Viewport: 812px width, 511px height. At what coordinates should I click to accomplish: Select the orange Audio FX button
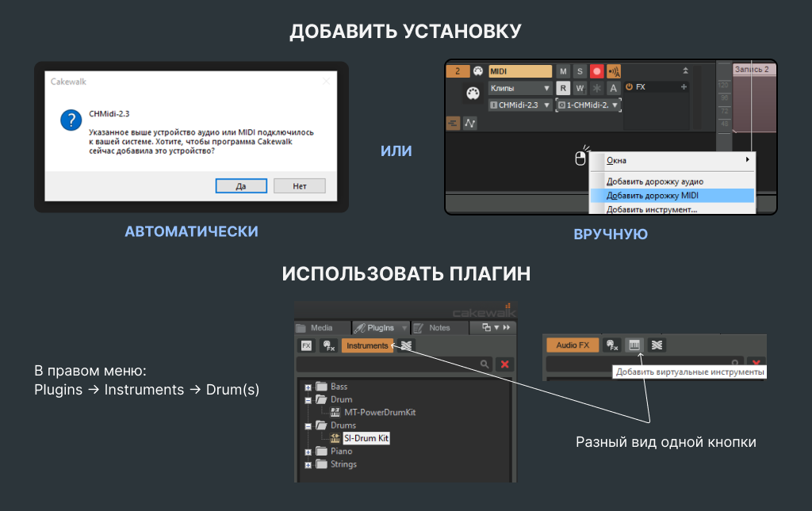(573, 345)
